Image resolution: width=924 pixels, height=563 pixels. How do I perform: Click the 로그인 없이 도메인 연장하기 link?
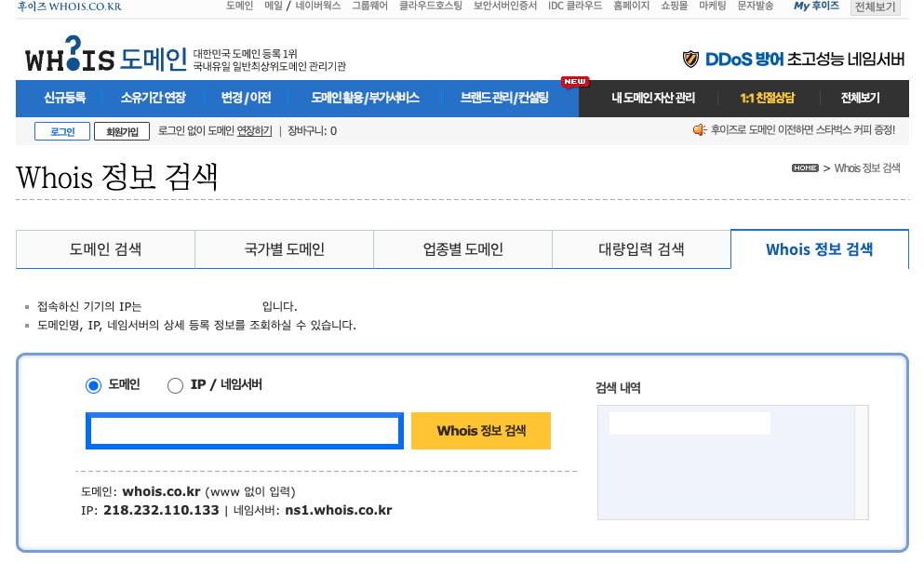pos(215,131)
